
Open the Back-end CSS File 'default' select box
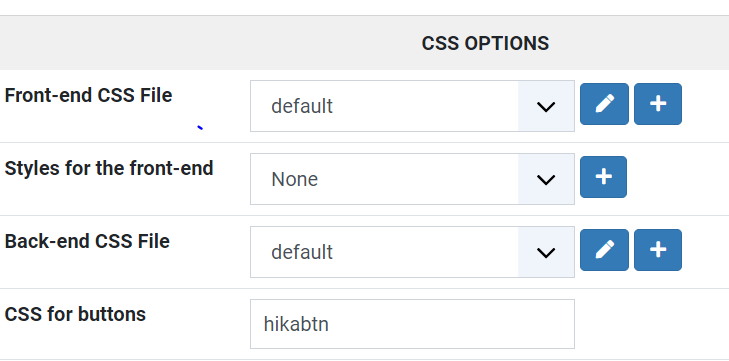412,252
